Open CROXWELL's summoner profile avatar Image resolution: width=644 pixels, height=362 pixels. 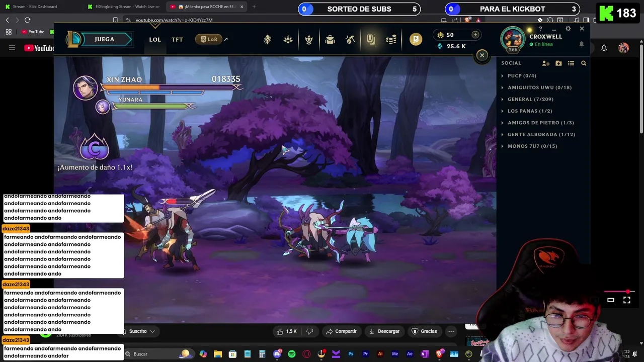coord(513,39)
